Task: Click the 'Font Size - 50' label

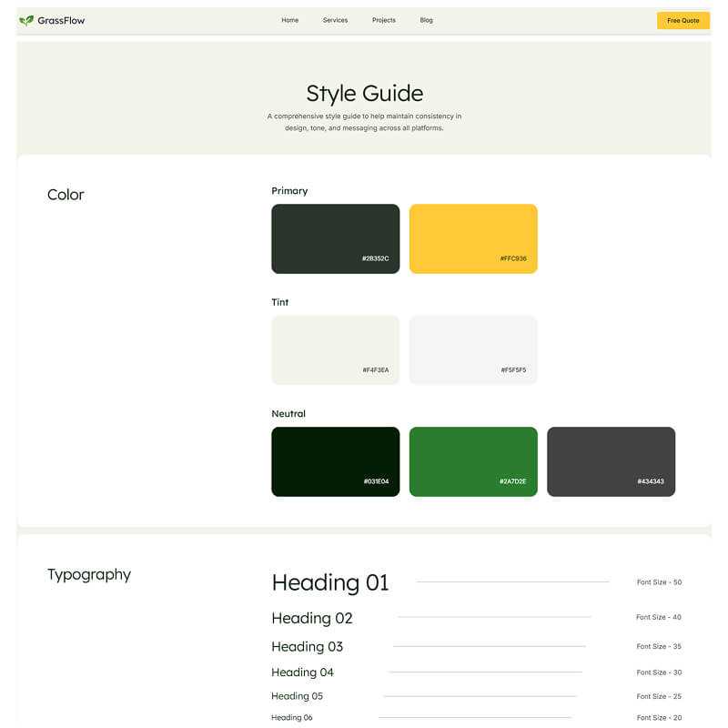Action: 659,582
